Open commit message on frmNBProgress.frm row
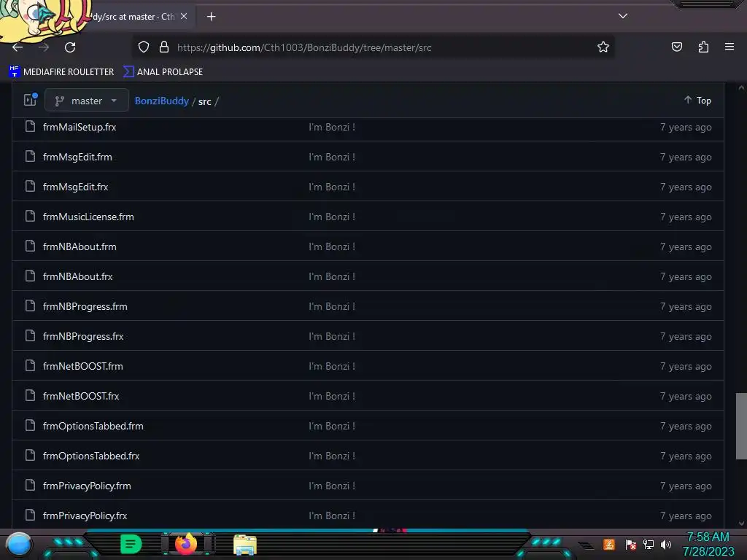Screen dimensions: 747x560 [x=332, y=307]
